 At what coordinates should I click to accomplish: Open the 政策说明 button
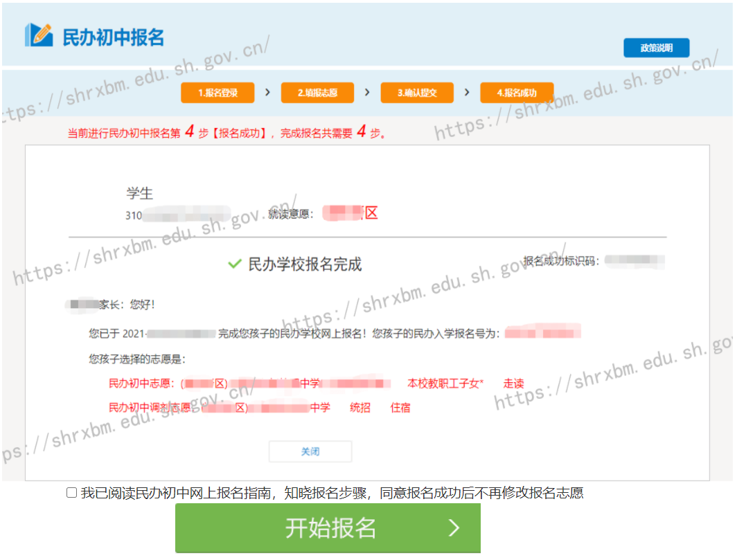pyautogui.click(x=656, y=48)
